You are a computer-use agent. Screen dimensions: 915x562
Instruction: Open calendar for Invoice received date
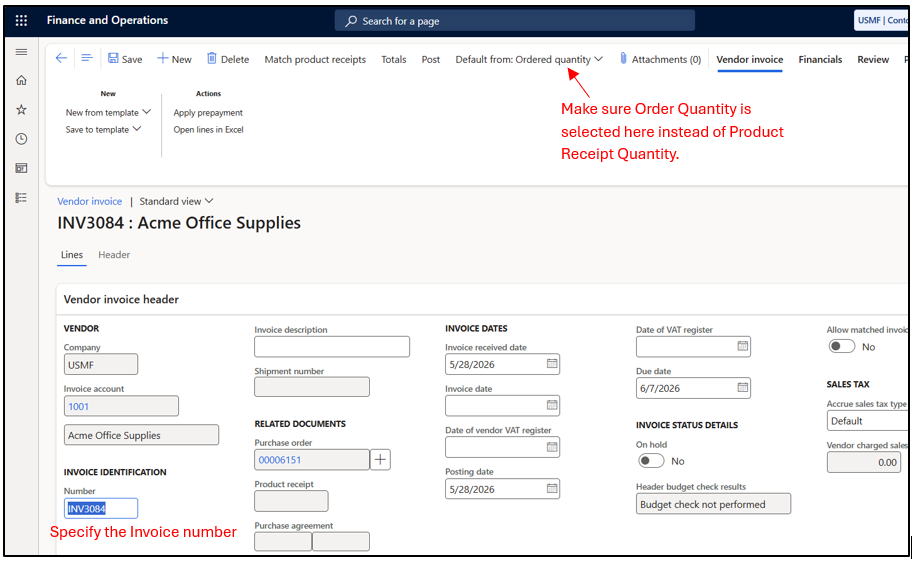coord(551,364)
